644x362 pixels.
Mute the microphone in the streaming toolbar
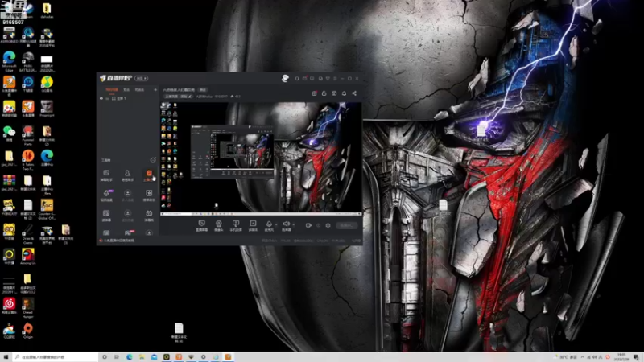269,224
